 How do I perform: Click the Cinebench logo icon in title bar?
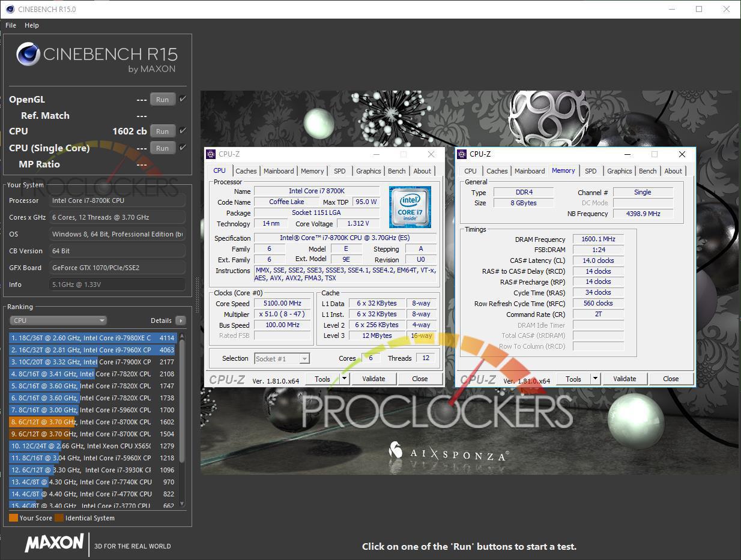point(10,9)
